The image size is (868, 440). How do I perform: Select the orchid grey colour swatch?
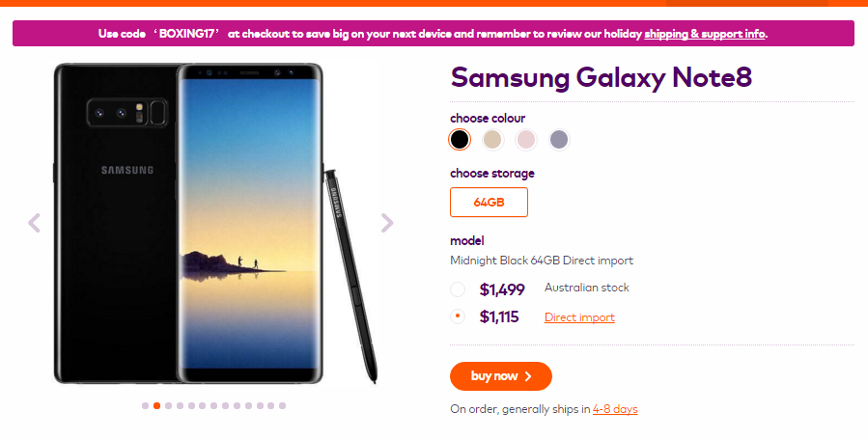(559, 140)
